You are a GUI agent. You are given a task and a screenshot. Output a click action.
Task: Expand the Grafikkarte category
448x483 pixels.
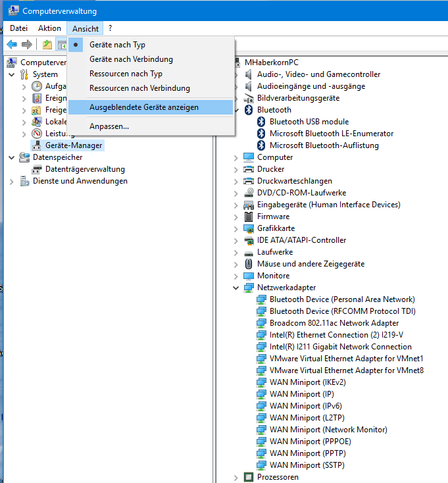pyautogui.click(x=236, y=229)
